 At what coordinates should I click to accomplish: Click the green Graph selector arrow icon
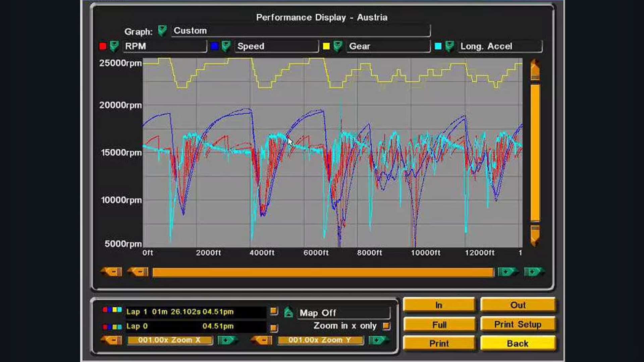(x=162, y=31)
